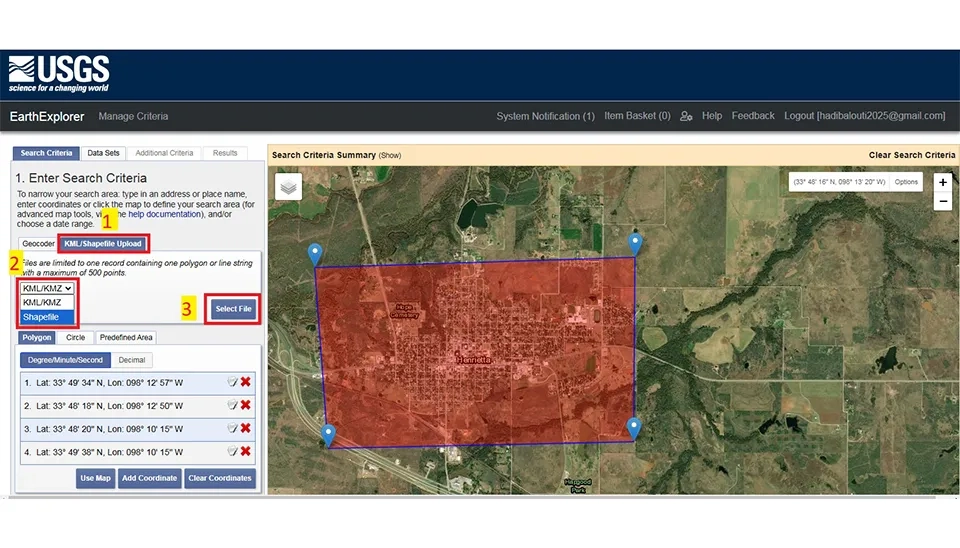Edit coordinate 2 with its pencil icon

232,405
